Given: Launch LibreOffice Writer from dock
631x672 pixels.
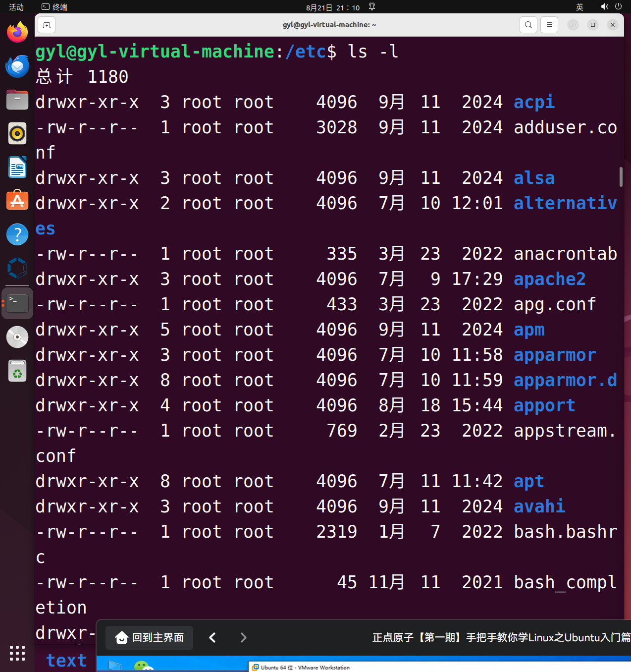Looking at the screenshot, I should tap(17, 167).
